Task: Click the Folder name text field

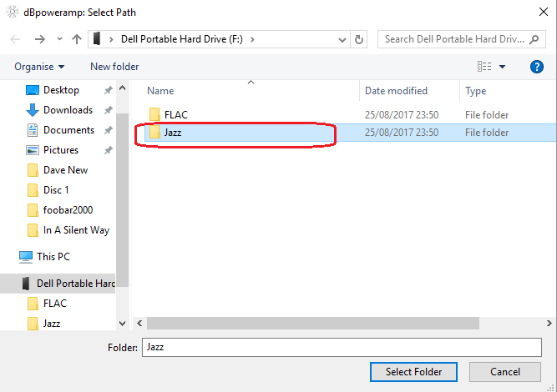Action: (x=342, y=346)
